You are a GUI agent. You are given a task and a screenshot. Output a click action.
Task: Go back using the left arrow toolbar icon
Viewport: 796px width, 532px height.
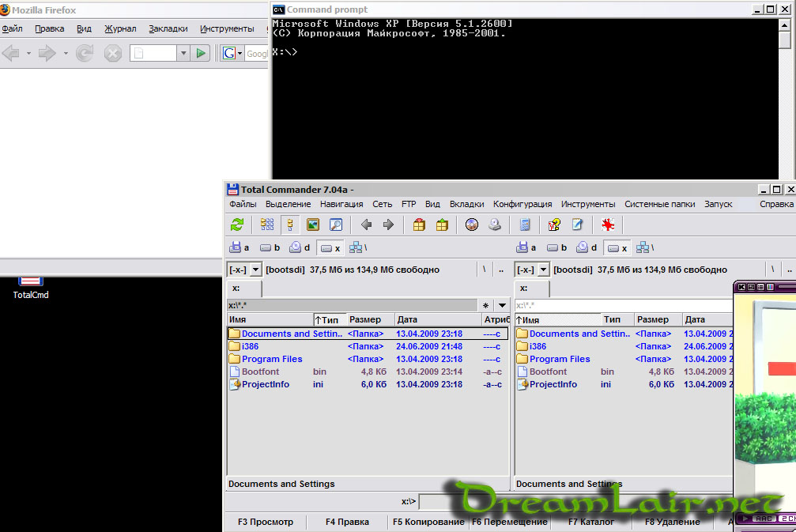click(x=366, y=224)
